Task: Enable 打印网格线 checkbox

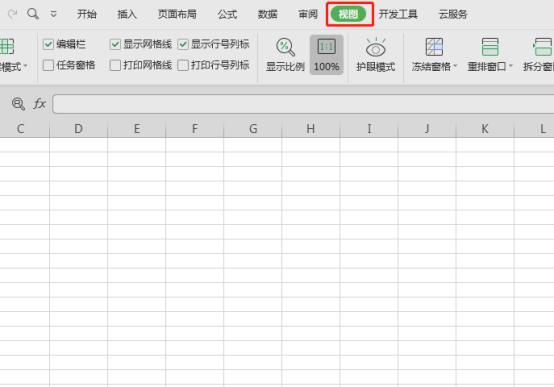Action: [x=115, y=65]
